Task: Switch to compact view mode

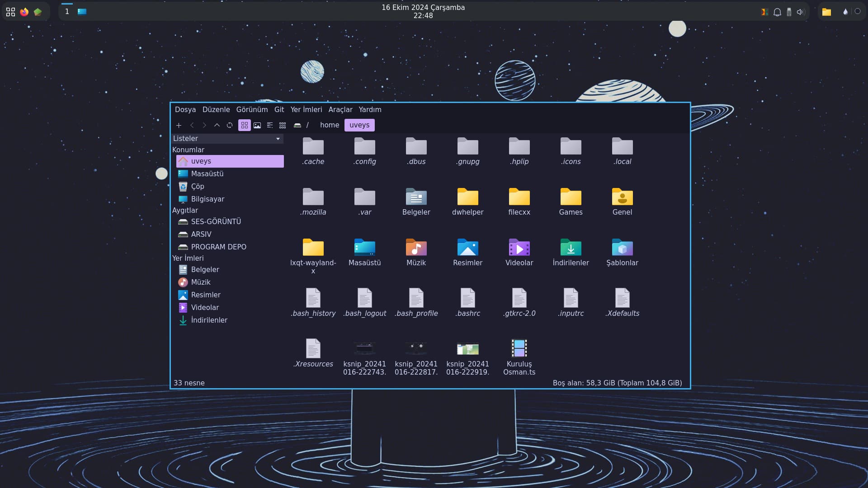Action: (x=283, y=125)
